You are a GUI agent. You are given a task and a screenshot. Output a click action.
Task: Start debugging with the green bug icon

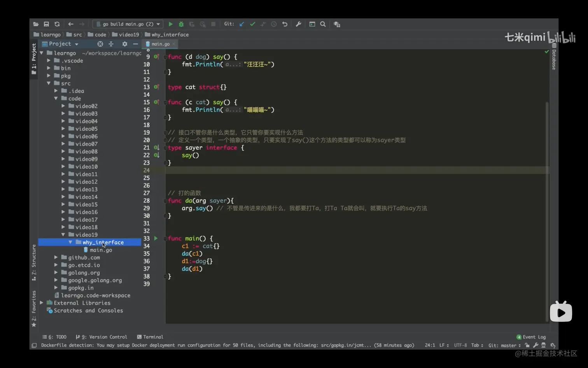pyautogui.click(x=181, y=24)
